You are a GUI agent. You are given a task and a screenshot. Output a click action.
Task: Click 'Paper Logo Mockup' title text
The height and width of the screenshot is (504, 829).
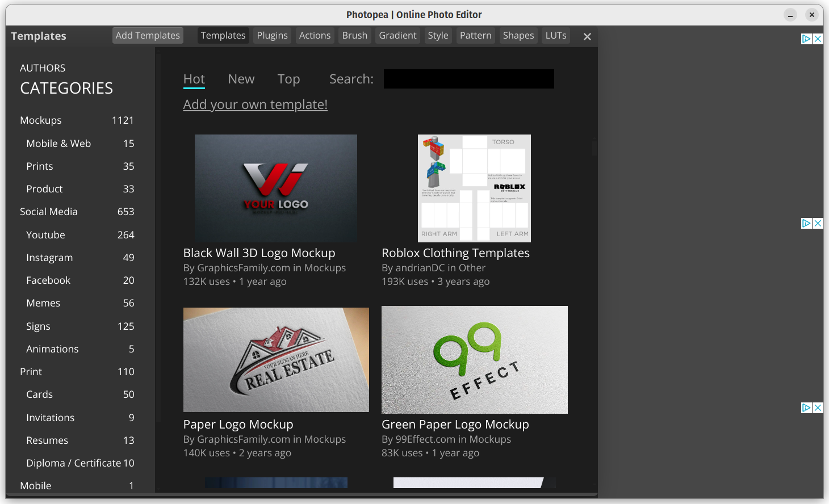(x=238, y=425)
